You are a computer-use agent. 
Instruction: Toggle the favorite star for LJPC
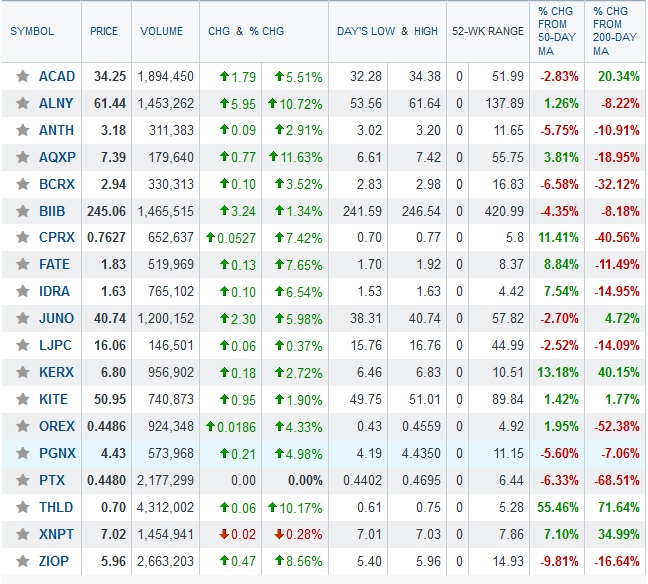coord(23,345)
